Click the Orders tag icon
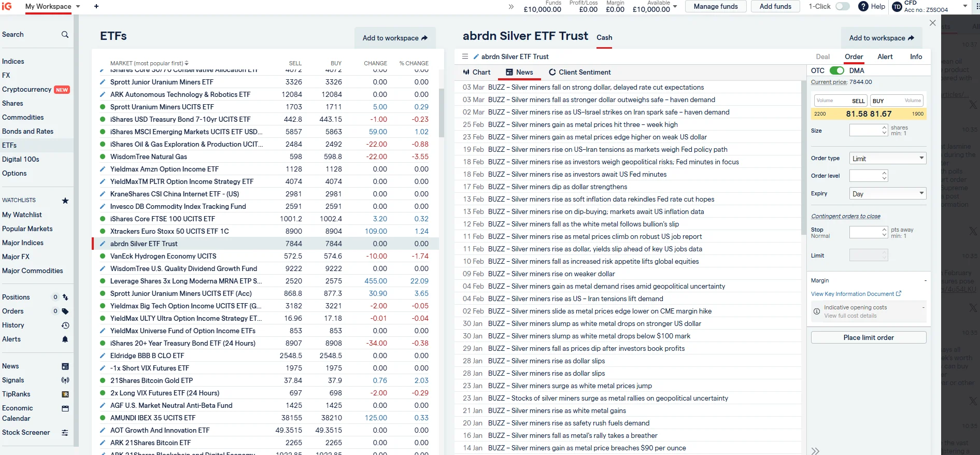980x455 pixels. (x=65, y=311)
